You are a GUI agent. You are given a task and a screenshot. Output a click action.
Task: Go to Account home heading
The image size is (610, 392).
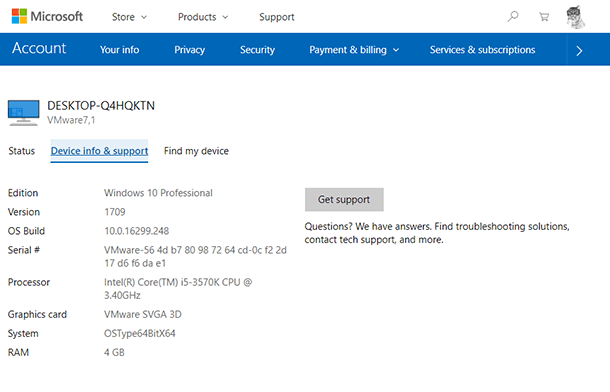click(39, 48)
